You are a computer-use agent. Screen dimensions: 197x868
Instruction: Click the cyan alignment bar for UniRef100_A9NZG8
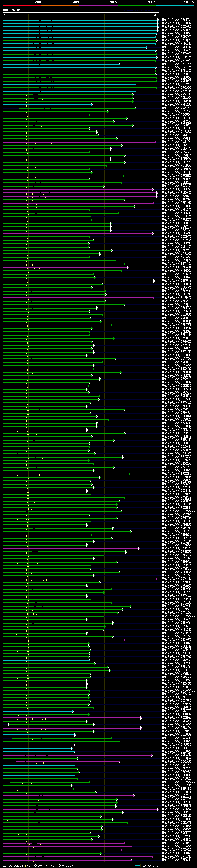pos(48,105)
